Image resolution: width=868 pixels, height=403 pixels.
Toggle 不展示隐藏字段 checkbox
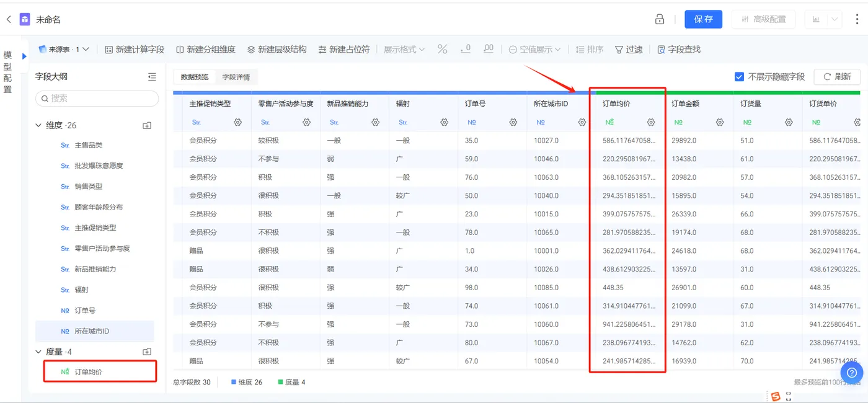coord(739,77)
